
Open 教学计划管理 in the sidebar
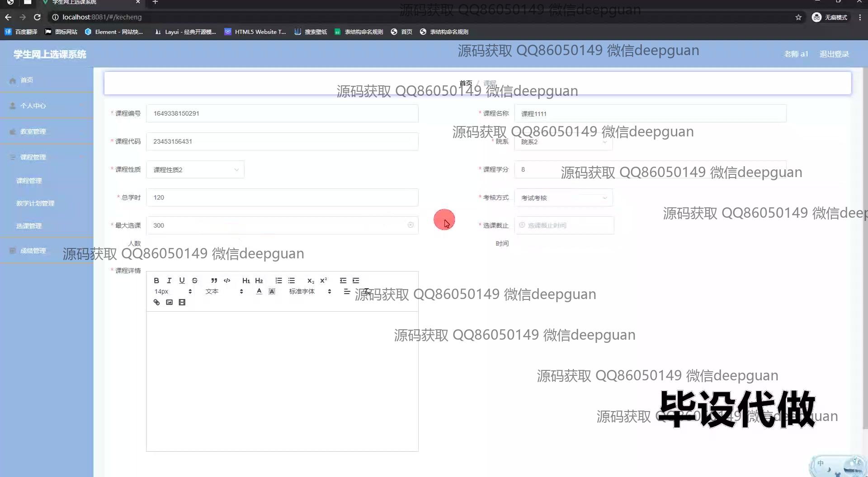35,203
